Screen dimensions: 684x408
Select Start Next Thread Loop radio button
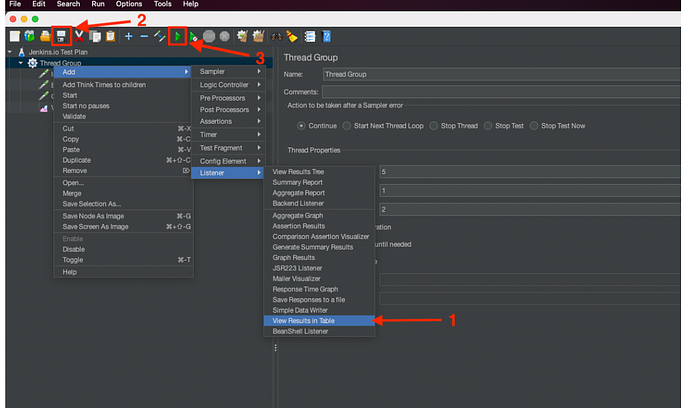pos(347,126)
